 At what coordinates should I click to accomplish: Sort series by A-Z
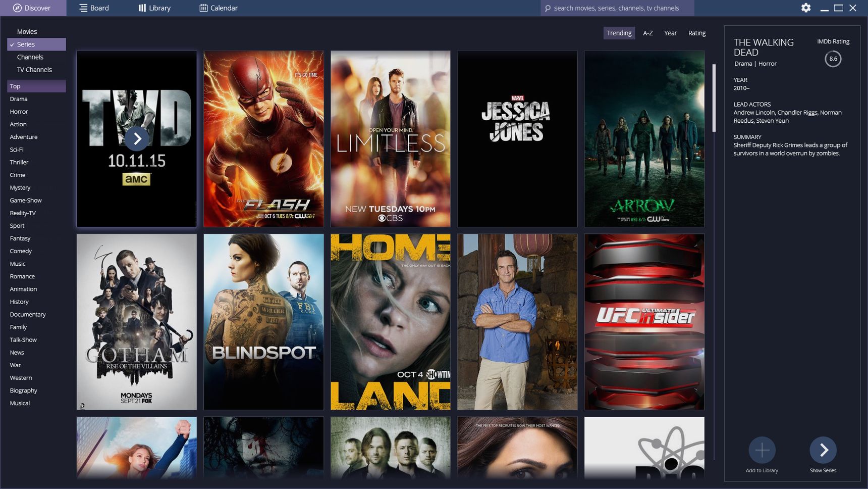coord(648,33)
